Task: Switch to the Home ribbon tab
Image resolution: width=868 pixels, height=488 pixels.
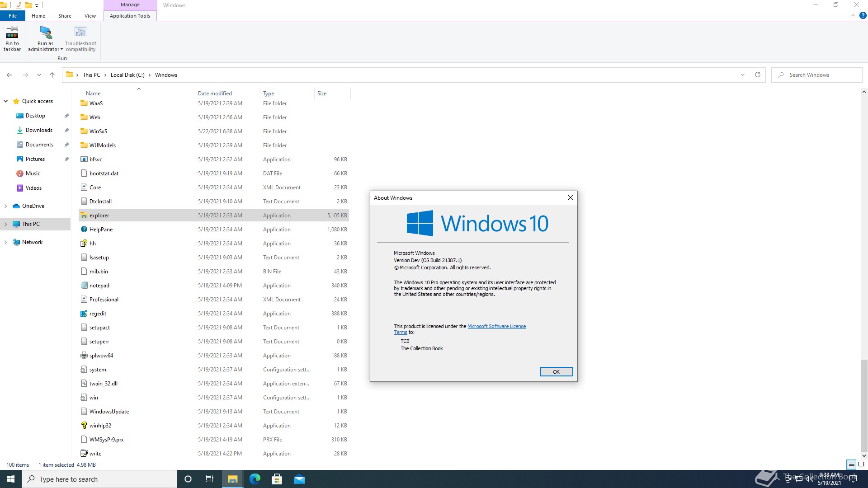Action: 38,16
